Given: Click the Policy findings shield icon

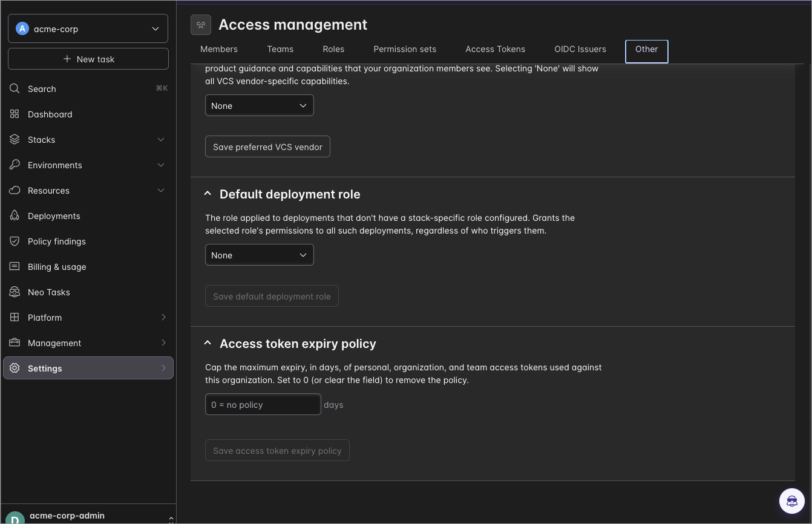Looking at the screenshot, I should (x=15, y=241).
